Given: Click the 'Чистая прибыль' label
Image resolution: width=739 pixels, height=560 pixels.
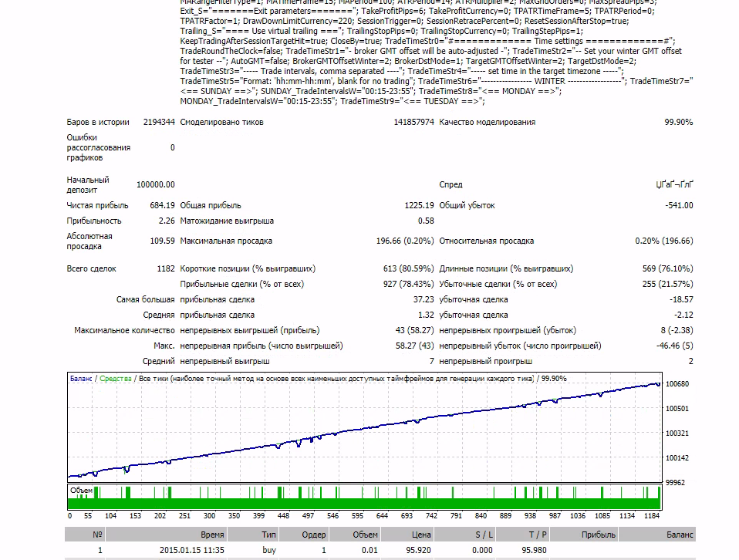Looking at the screenshot, I should tap(97, 205).
